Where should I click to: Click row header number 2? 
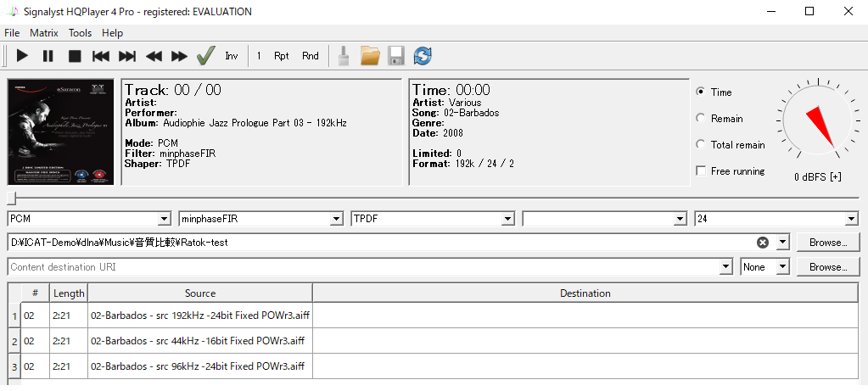click(x=14, y=341)
